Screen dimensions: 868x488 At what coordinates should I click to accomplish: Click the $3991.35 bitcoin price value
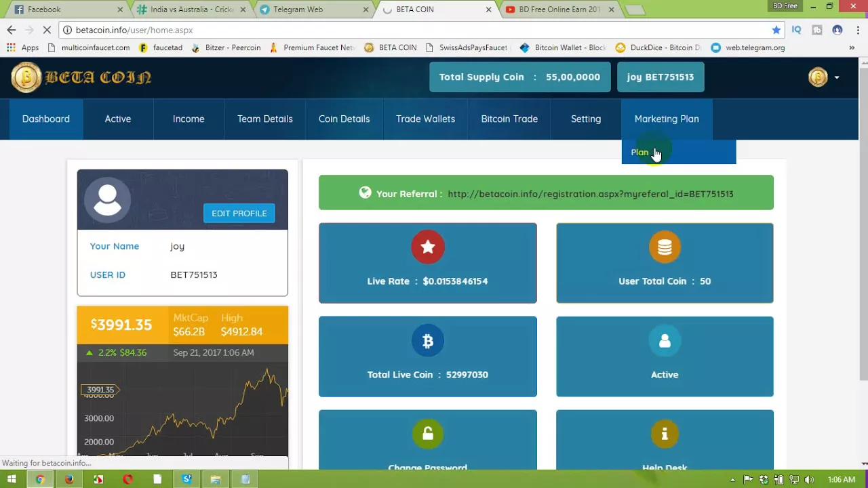(121, 325)
